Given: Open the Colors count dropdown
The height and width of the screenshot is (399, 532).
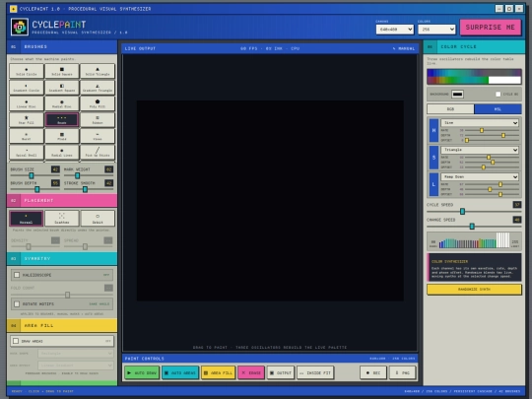Looking at the screenshot, I should 436,30.
